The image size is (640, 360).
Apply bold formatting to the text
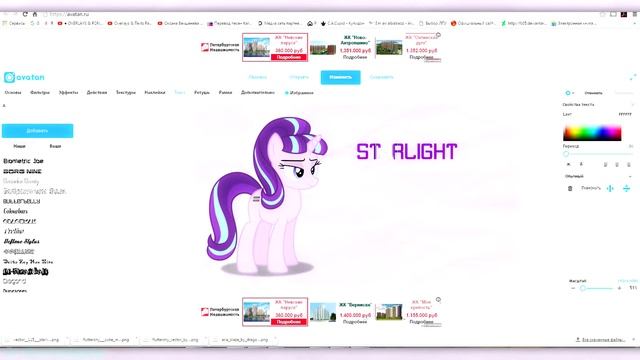[568, 164]
